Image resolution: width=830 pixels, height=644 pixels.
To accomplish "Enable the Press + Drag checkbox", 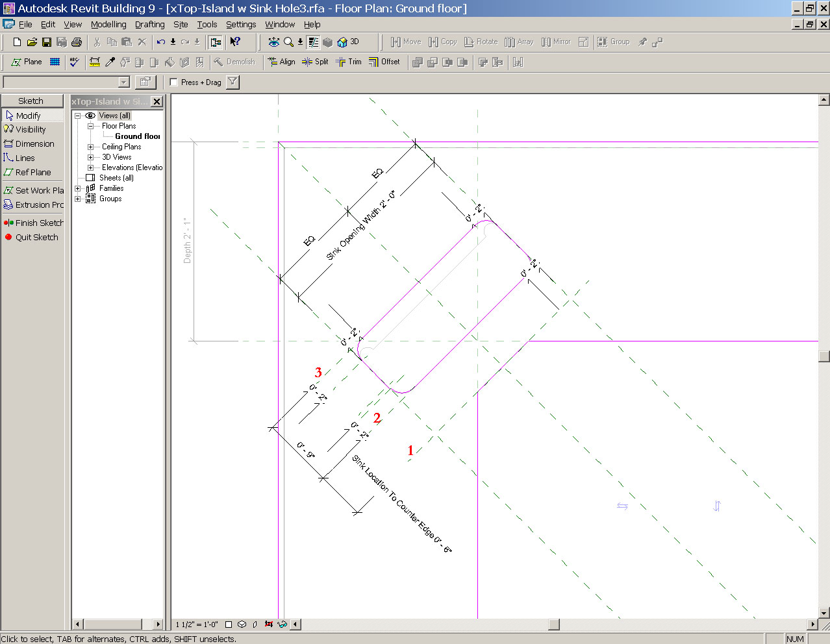I will pos(174,82).
